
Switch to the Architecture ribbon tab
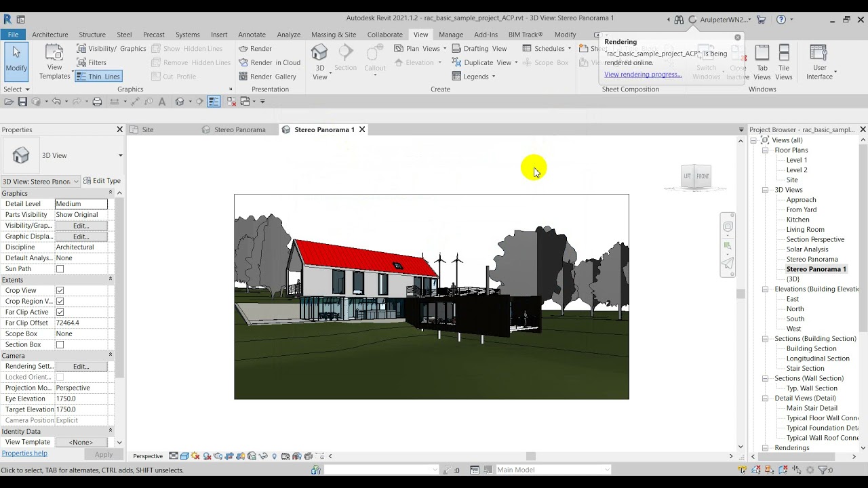point(50,35)
